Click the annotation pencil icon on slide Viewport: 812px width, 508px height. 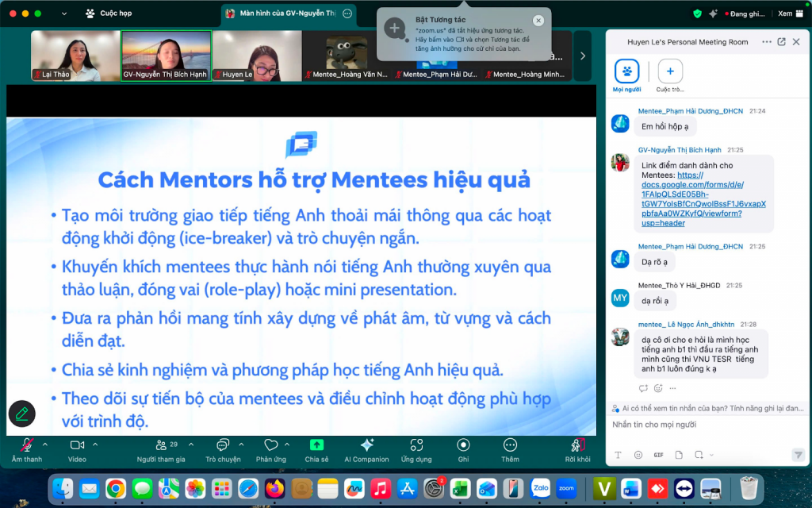click(22, 414)
